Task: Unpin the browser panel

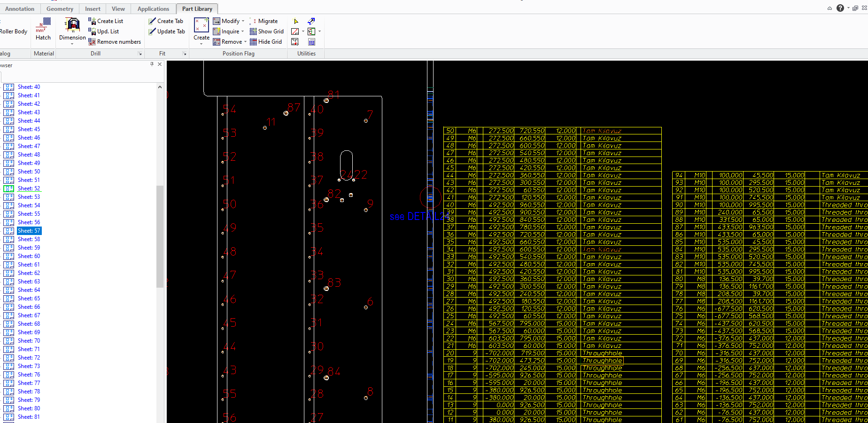Action: click(x=151, y=64)
